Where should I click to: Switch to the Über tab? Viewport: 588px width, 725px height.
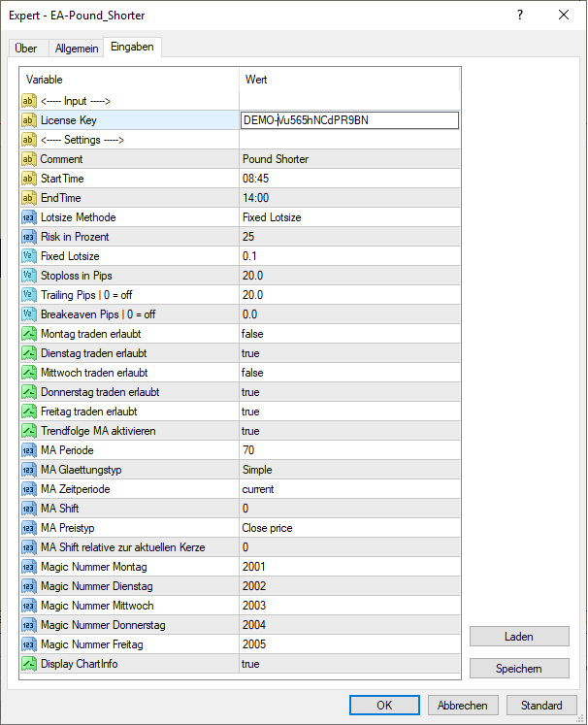click(27, 48)
